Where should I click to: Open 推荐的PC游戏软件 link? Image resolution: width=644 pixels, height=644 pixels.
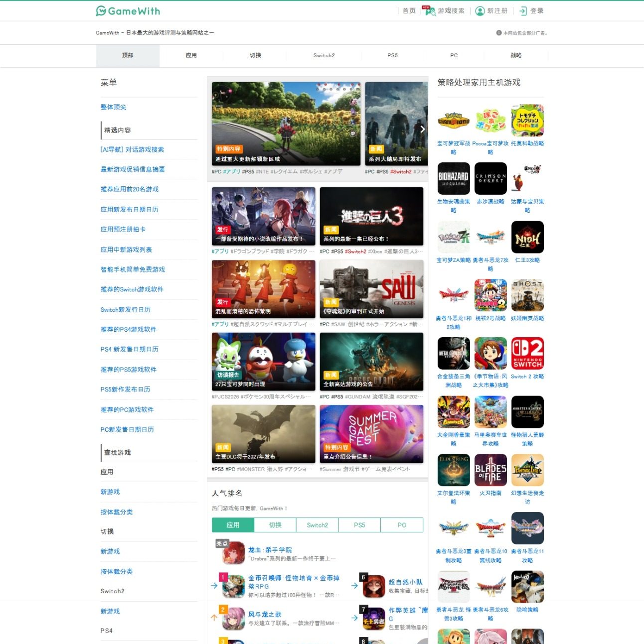(x=127, y=409)
